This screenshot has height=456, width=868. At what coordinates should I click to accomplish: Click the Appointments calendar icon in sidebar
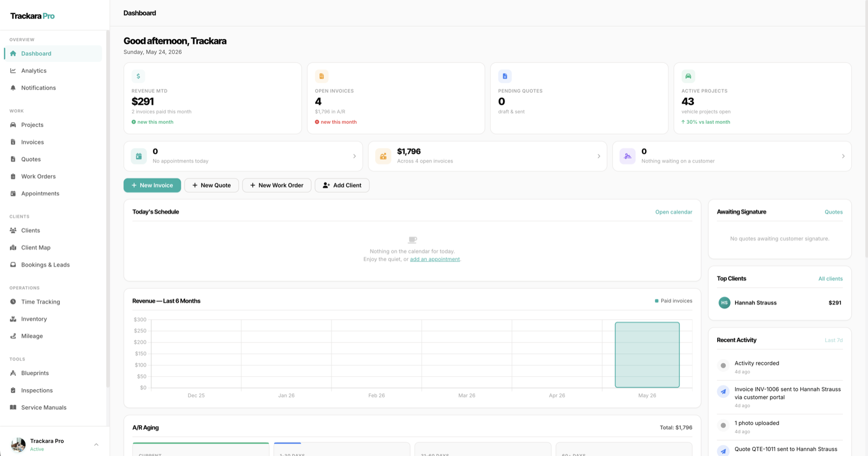point(13,193)
